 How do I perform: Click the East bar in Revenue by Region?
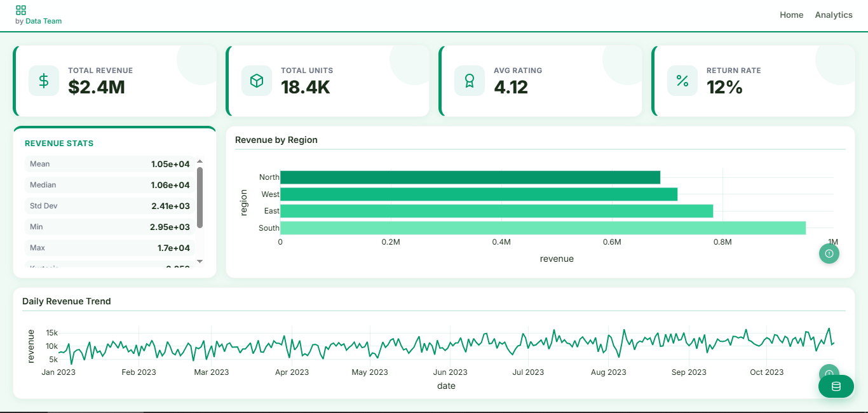[496, 211]
